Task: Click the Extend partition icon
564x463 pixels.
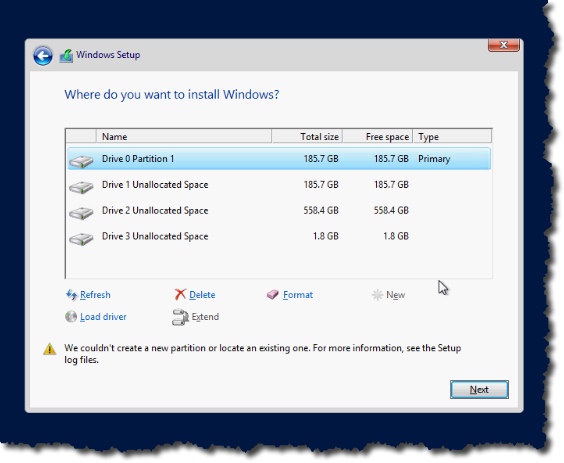Action: click(180, 317)
